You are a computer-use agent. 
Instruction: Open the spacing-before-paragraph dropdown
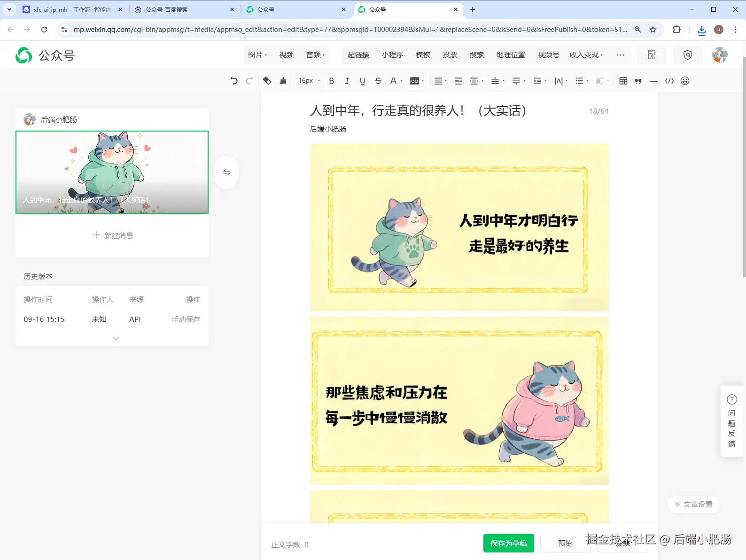pyautogui.click(x=497, y=81)
